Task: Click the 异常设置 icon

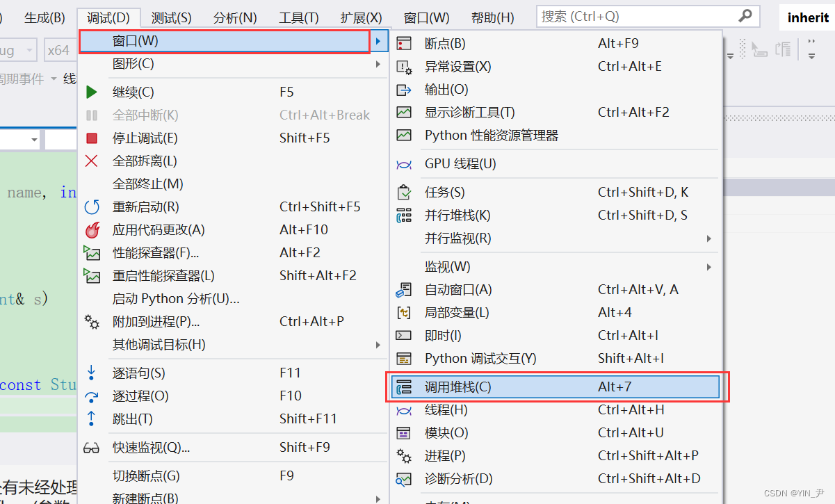Action: (404, 66)
